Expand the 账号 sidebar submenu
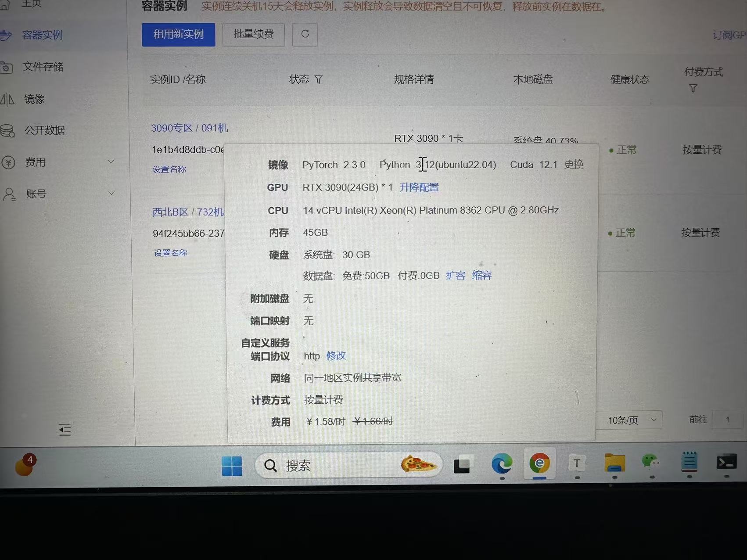The image size is (747, 560). click(111, 194)
